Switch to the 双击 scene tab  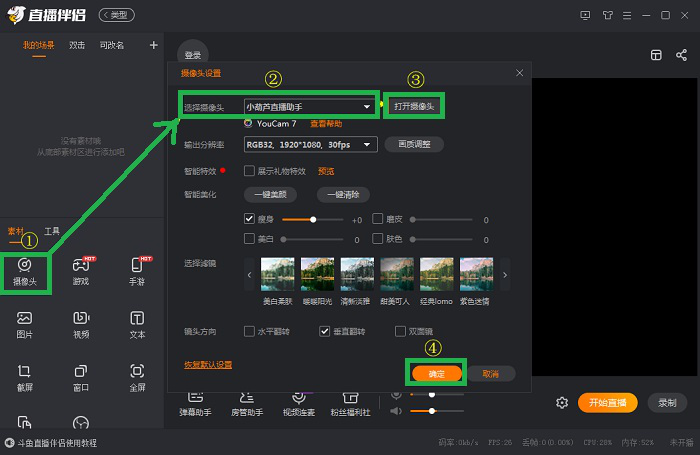point(77,45)
